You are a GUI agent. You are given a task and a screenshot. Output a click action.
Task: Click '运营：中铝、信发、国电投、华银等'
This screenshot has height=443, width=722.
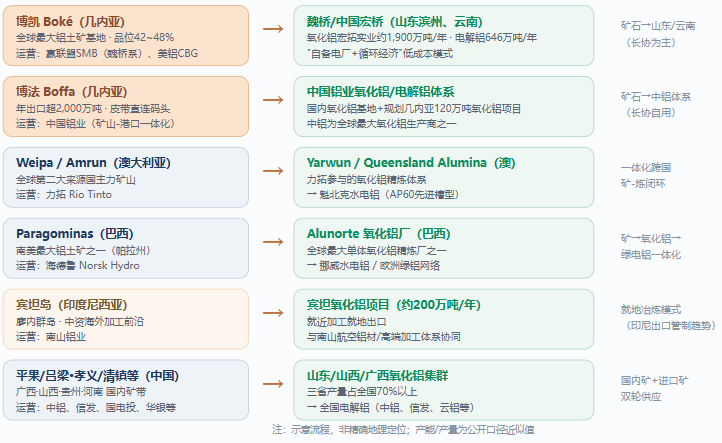96,407
